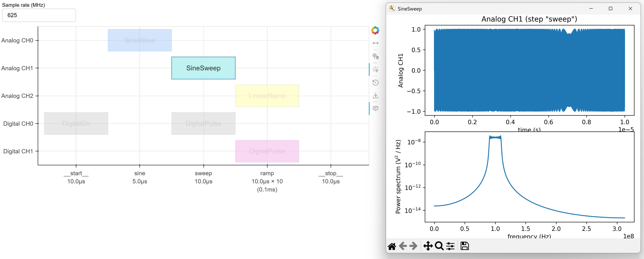
Task: Click the yellow LinearRamp block
Action: pyautogui.click(x=267, y=96)
